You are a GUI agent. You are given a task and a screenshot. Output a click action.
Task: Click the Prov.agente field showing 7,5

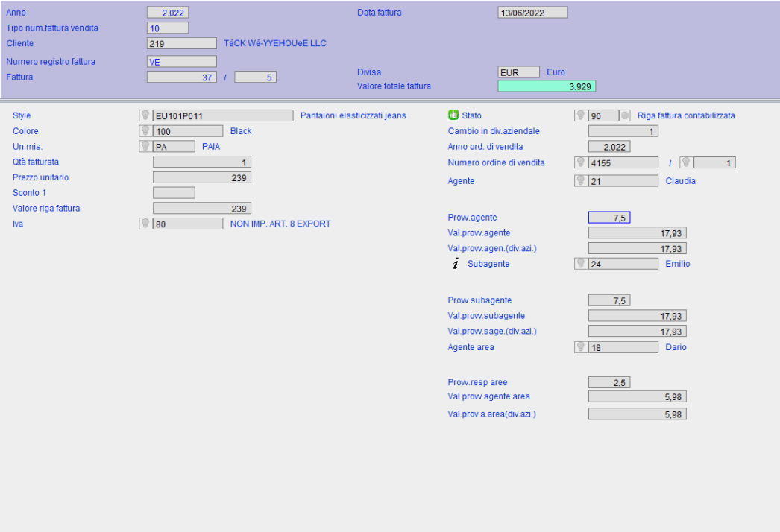tap(609, 218)
